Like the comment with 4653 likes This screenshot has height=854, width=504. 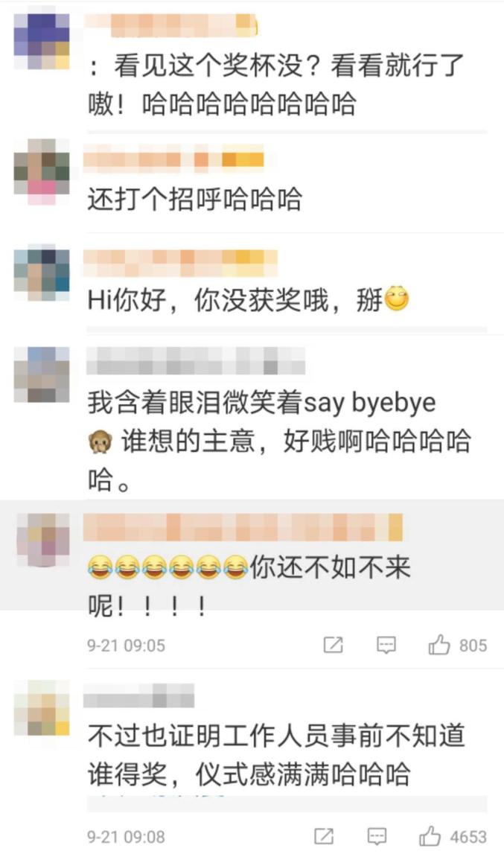(430, 836)
